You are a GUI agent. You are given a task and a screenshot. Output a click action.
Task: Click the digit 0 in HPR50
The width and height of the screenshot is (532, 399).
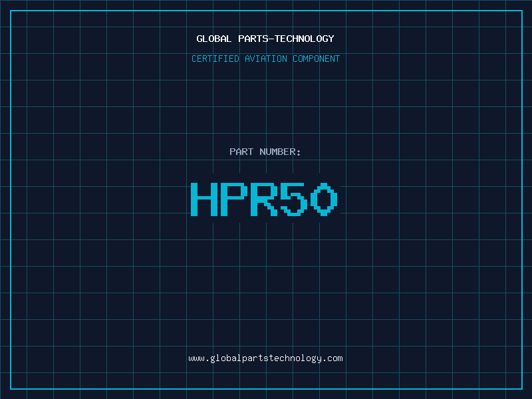pyautogui.click(x=325, y=199)
